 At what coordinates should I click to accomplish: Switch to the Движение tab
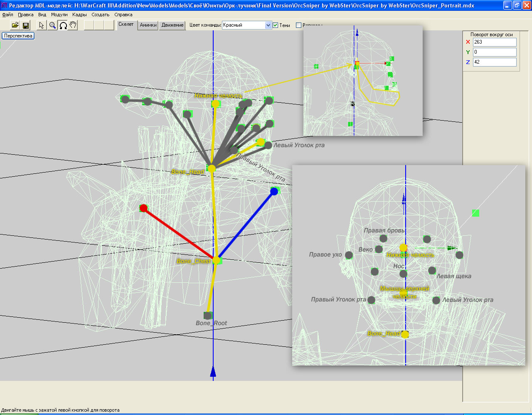[172, 25]
